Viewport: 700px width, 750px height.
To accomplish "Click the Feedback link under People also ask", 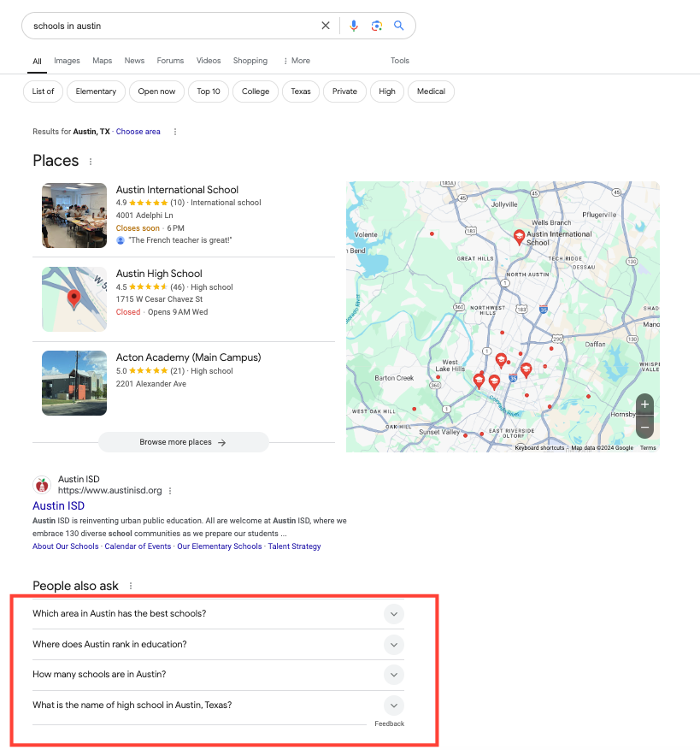I will coord(389,723).
